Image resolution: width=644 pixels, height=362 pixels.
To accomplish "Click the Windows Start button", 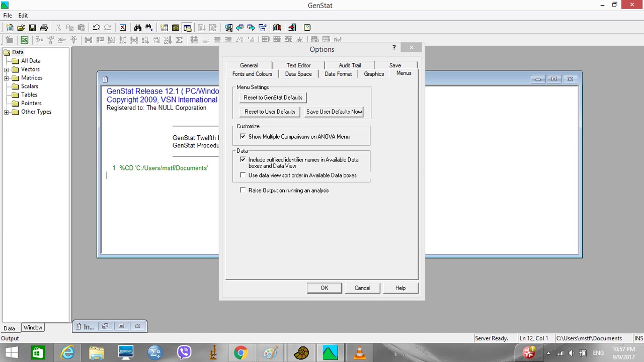I will [11, 352].
